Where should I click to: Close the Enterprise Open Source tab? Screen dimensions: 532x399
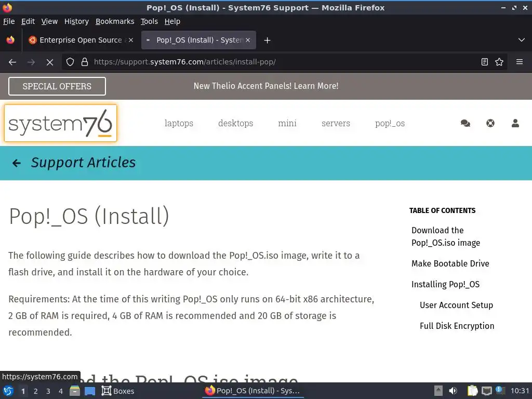130,40
